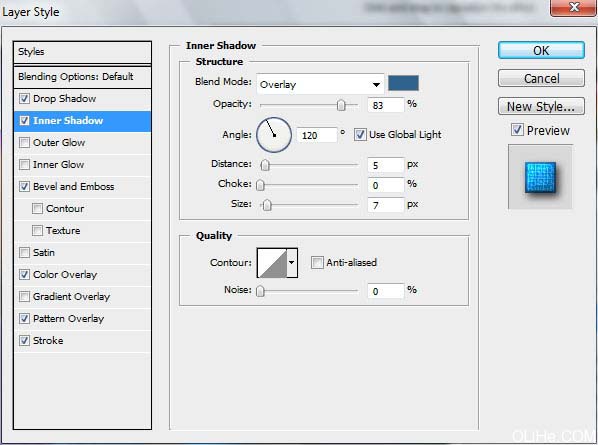
Task: Expand the Contour picker dropdown arrow
Action: coord(292,263)
